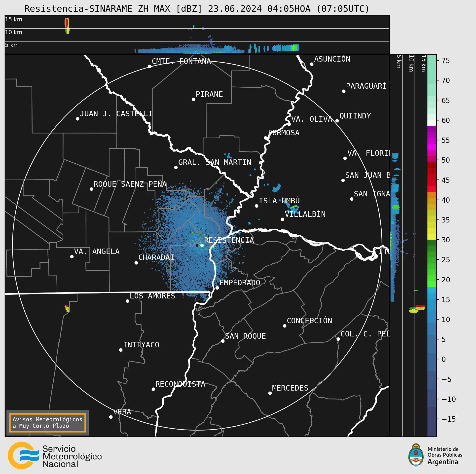This screenshot has width=476, height=474.
Task: Click the Servicio Meteorológico Nacional logo
Action: point(55,455)
